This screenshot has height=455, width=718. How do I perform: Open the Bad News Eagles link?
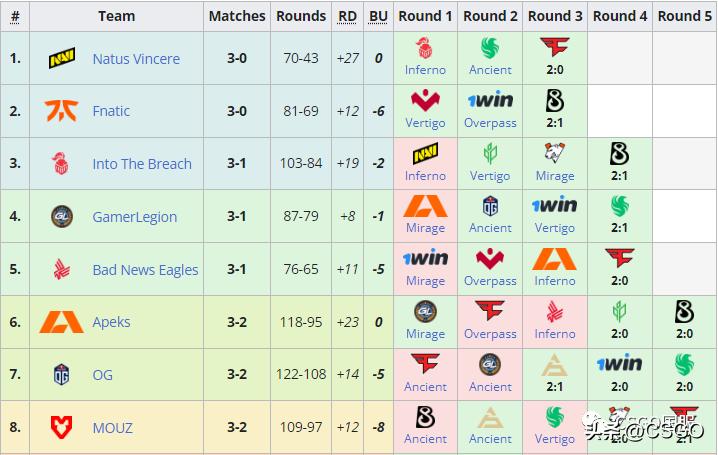coord(145,270)
